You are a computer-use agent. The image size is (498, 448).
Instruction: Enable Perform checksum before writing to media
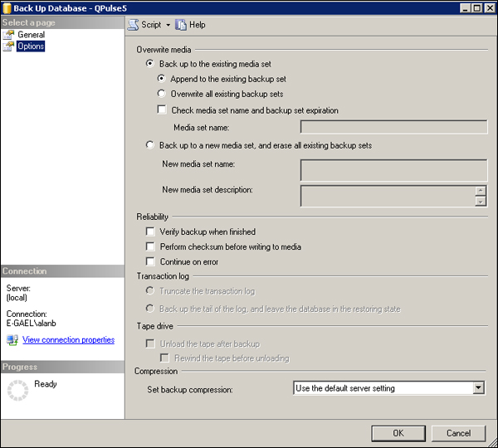click(x=150, y=246)
